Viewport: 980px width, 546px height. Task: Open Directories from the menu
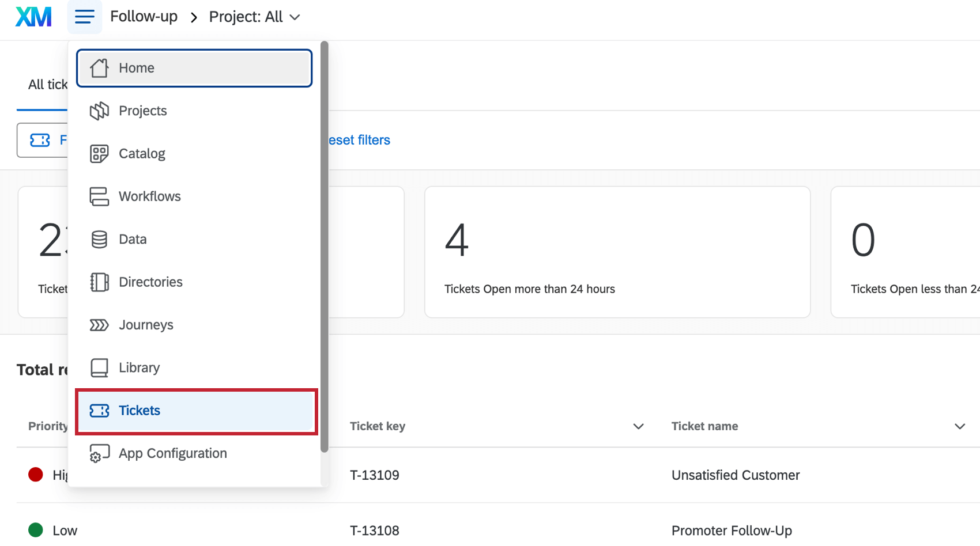point(99,282)
